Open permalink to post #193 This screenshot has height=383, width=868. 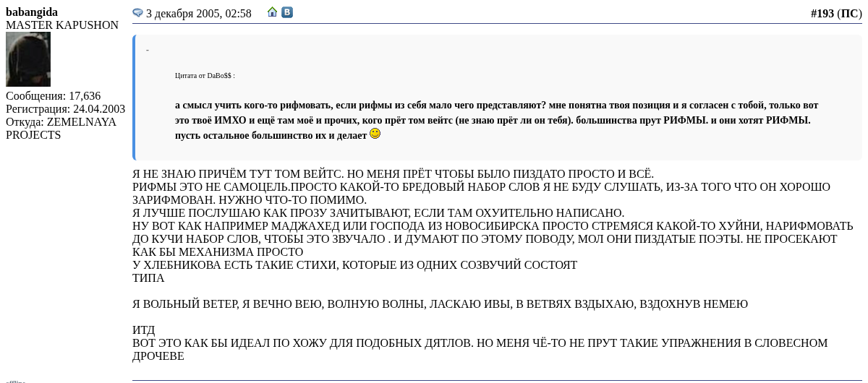[822, 14]
